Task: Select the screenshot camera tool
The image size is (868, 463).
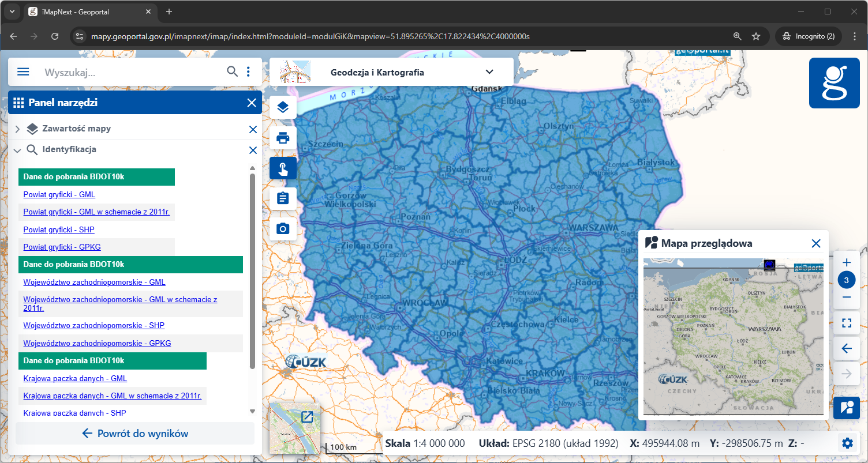Action: coord(282,228)
